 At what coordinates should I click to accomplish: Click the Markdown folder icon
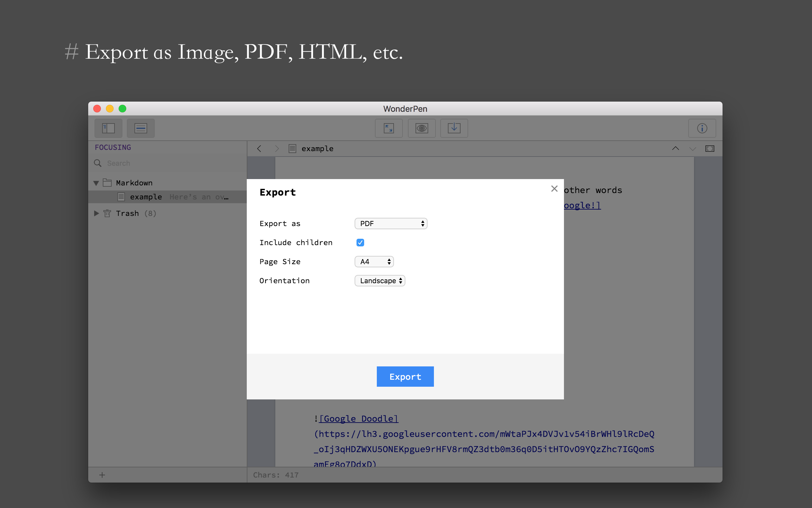(107, 183)
